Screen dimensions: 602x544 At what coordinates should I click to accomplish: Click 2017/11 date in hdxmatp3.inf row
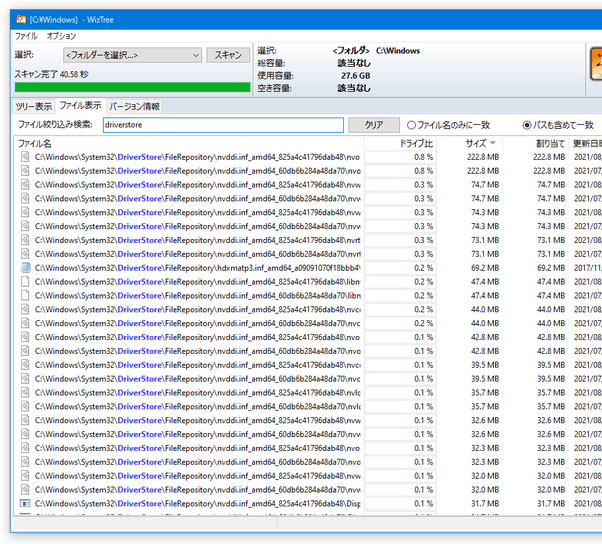click(587, 268)
